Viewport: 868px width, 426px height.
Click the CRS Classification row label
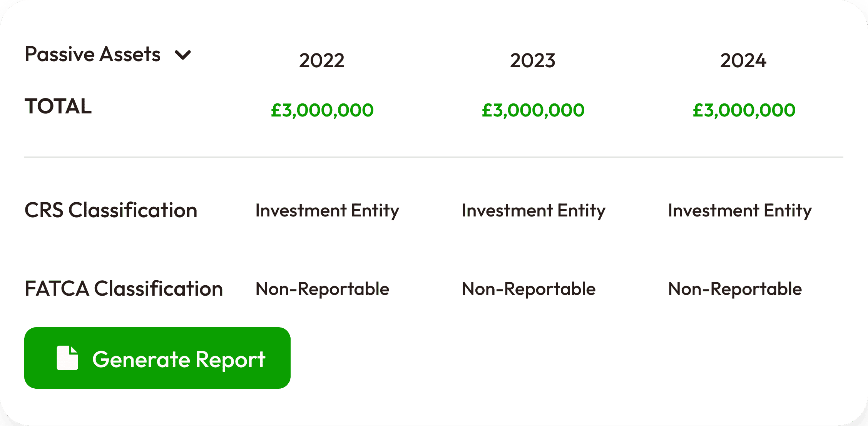pos(111,210)
